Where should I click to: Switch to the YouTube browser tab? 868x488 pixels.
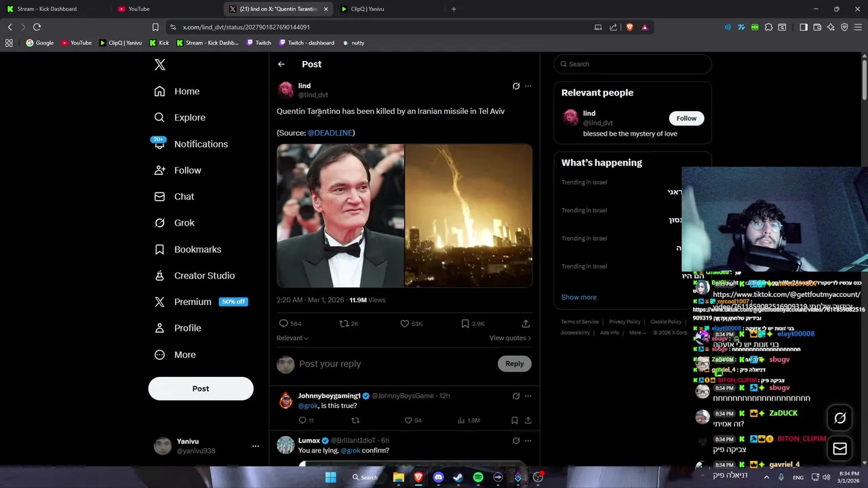(166, 9)
